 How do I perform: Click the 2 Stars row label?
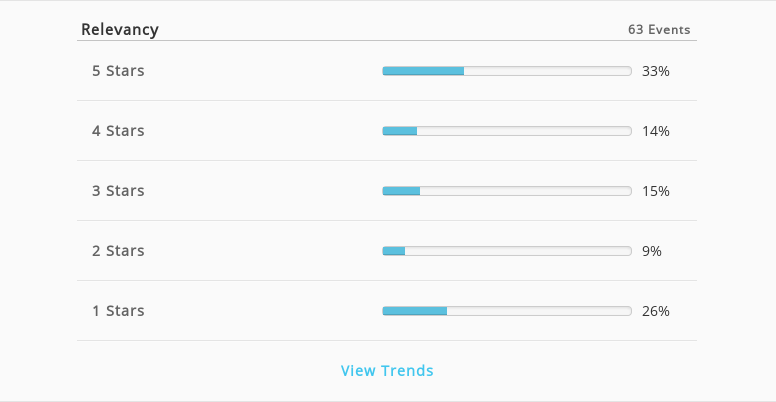118,251
